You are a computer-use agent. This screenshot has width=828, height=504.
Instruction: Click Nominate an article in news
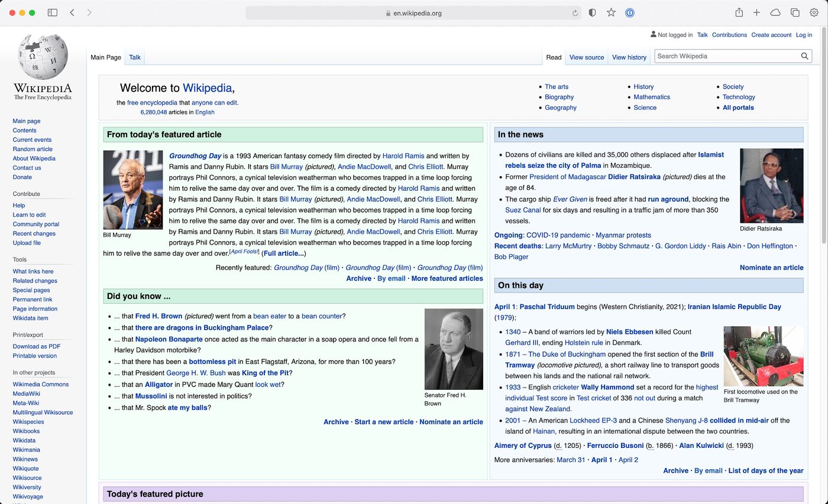771,268
